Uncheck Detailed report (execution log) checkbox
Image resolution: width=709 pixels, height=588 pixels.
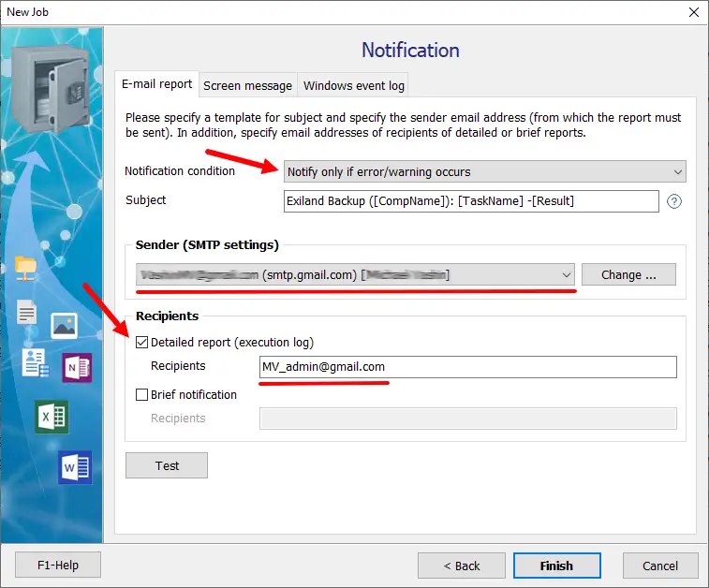(142, 343)
